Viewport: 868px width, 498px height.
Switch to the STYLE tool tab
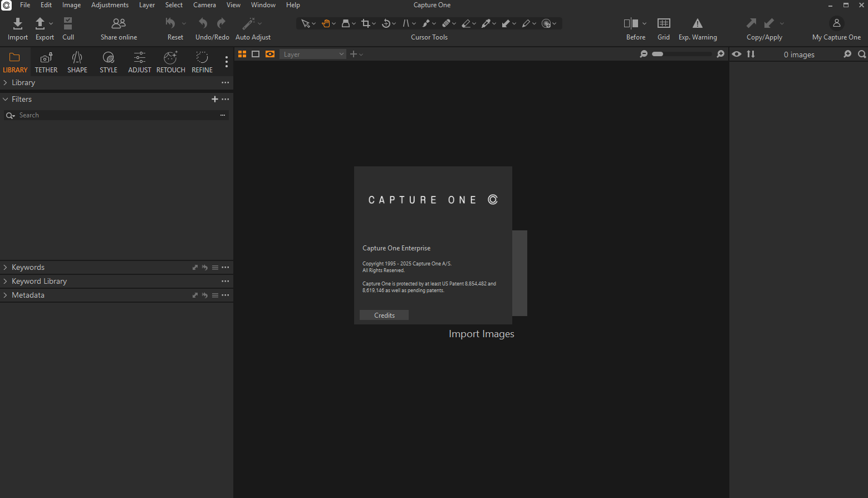click(109, 62)
